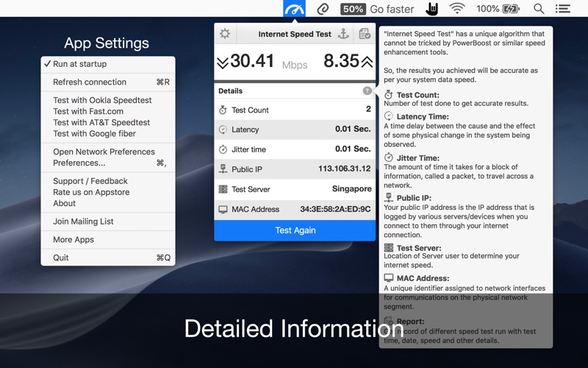Choose Test with Google fiber

[108, 133]
